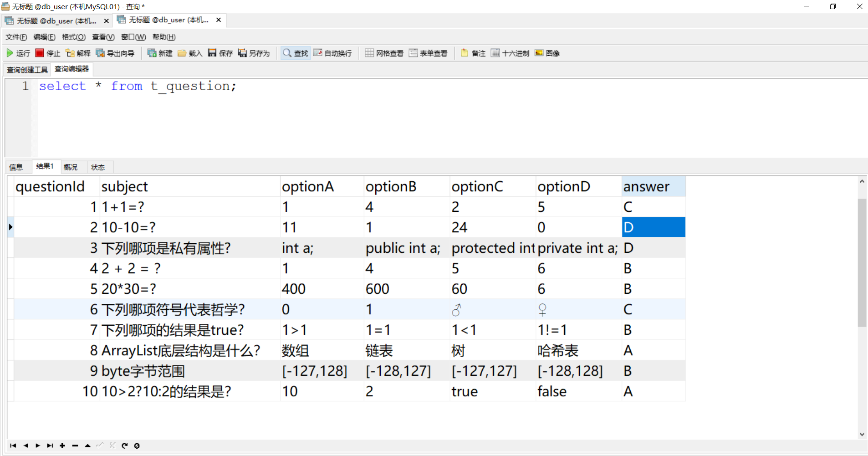Image resolution: width=868 pixels, height=456 pixels.
Task: Click the results vertical scrollbar thumb
Action: pyautogui.click(x=862, y=263)
